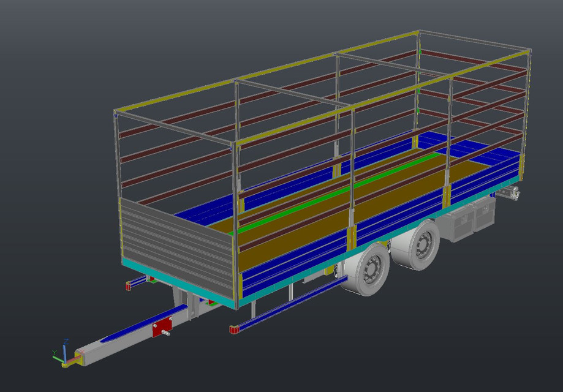Click the Z axis of the UCS gizmo

click(65, 350)
